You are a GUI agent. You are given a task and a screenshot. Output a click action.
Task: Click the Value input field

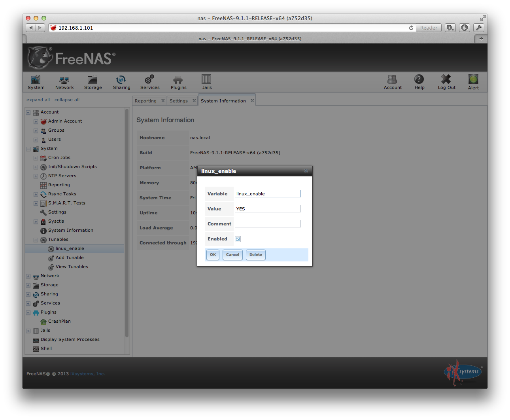(268, 209)
